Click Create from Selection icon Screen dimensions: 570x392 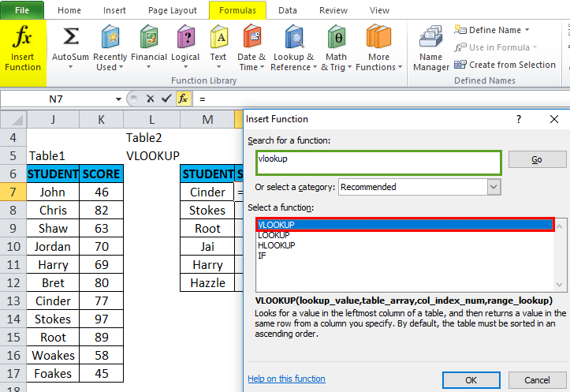(460, 65)
